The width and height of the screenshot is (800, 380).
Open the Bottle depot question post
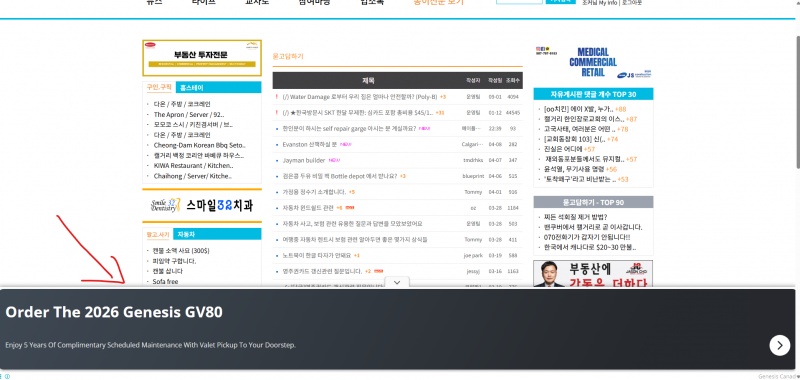click(339, 176)
